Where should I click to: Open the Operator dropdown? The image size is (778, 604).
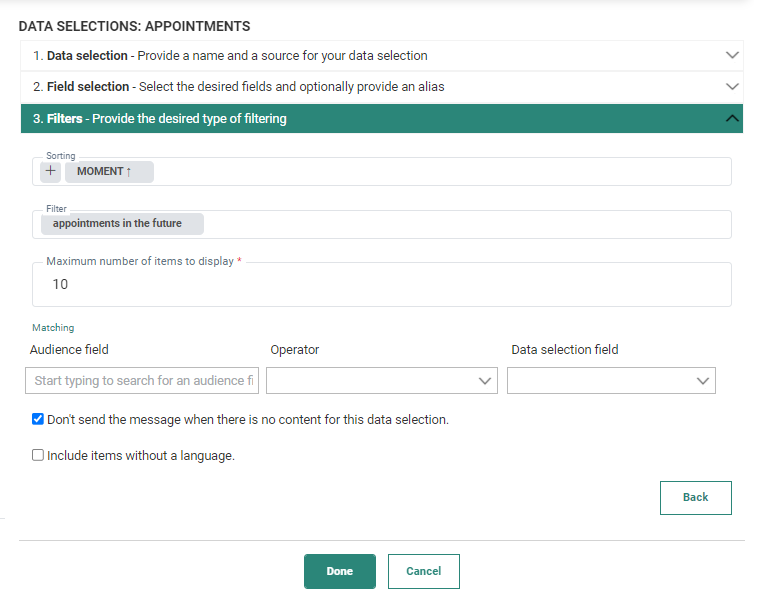coord(381,381)
